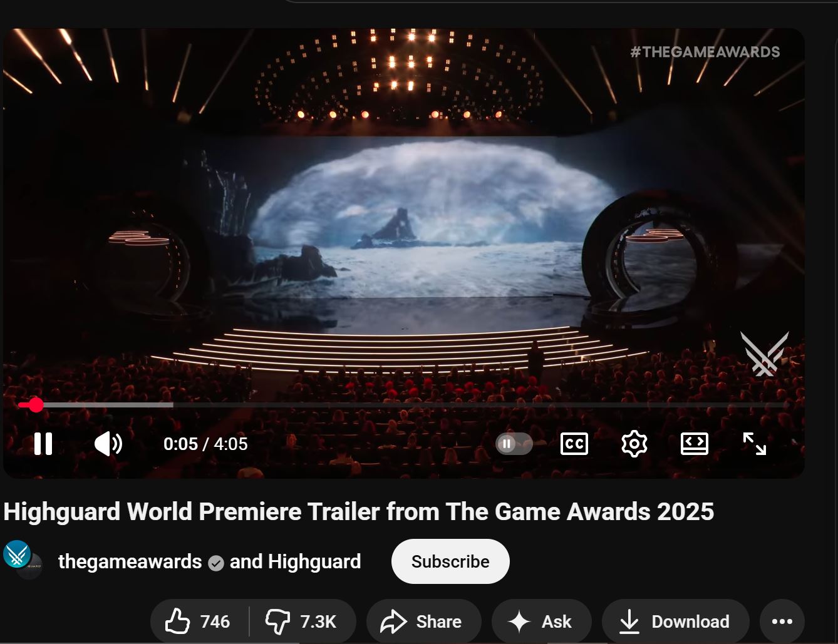Click the elapsed time display 0:05 / 4:05
Screen dimensions: 838x644
click(205, 444)
